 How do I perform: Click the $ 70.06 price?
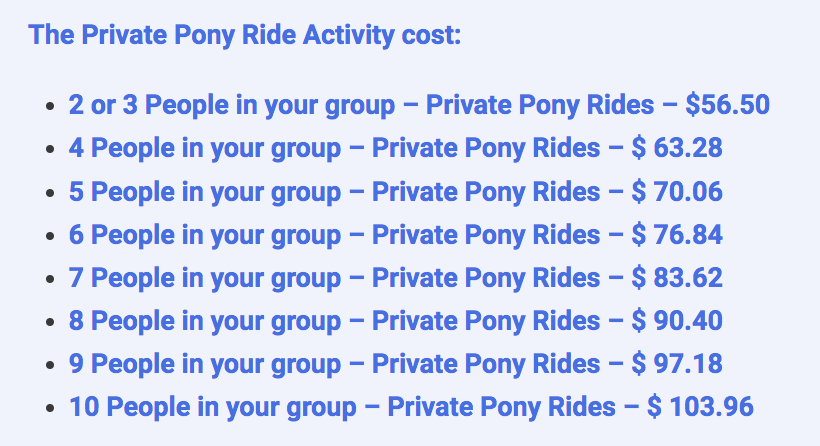677,192
